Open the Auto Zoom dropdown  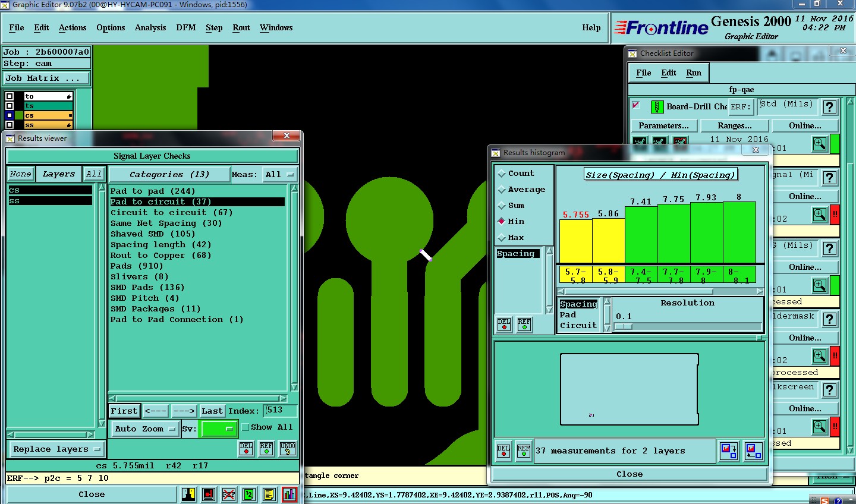[x=145, y=429]
